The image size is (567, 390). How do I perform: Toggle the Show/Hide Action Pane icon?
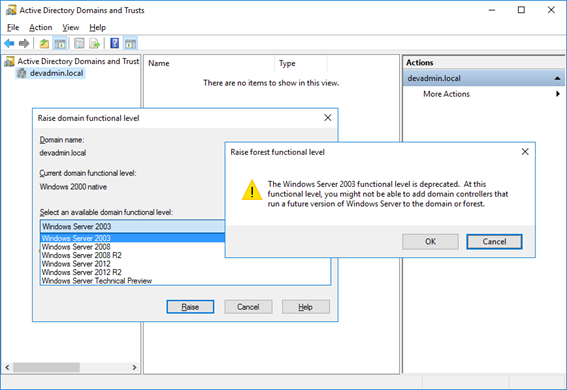coord(131,44)
